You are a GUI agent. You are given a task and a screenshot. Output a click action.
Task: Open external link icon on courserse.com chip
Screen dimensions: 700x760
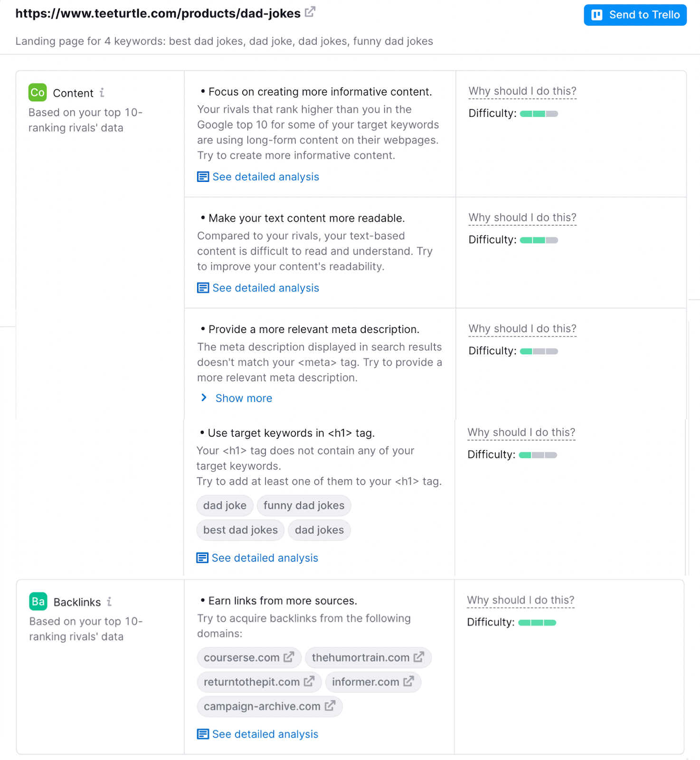pos(289,657)
